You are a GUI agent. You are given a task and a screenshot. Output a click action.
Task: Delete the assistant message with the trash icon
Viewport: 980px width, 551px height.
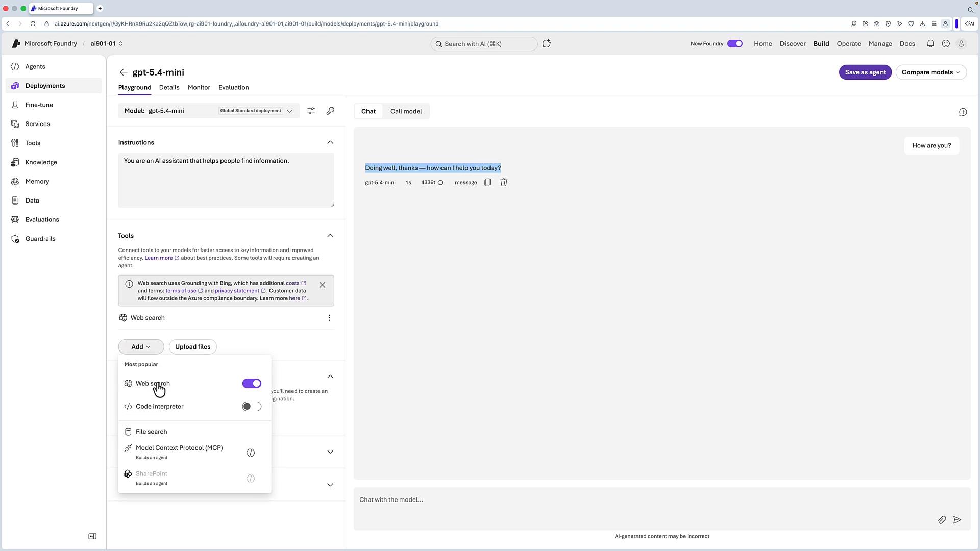point(504,183)
